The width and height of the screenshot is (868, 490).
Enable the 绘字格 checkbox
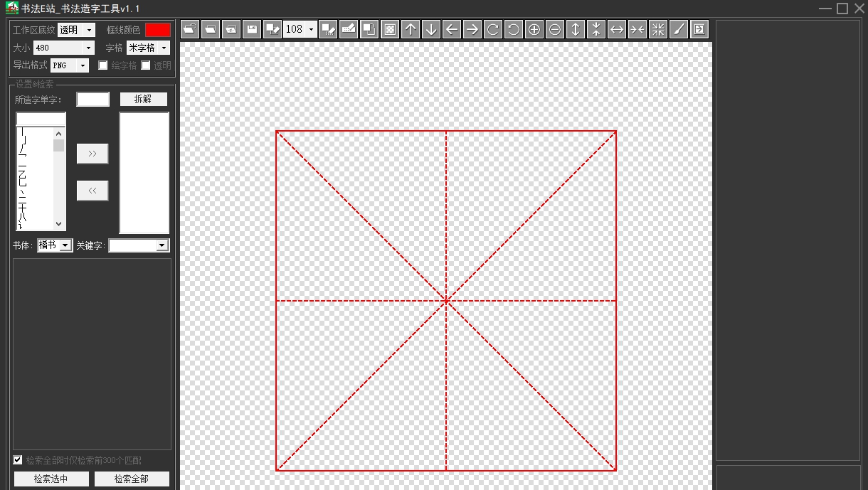103,65
